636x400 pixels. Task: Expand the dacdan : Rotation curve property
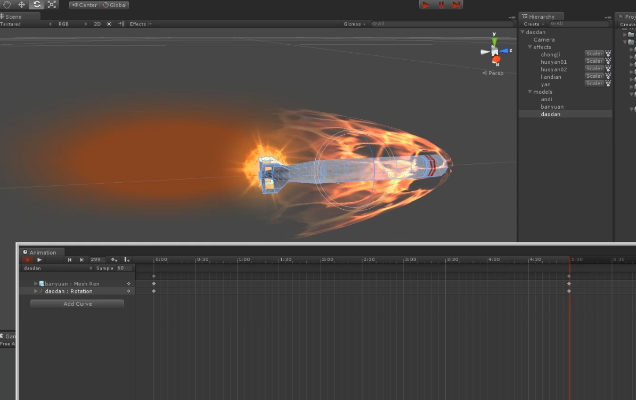(x=35, y=291)
